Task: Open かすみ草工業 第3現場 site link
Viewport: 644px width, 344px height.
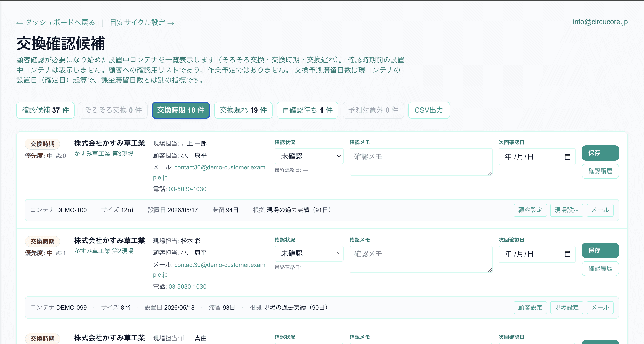Action: pyautogui.click(x=104, y=154)
